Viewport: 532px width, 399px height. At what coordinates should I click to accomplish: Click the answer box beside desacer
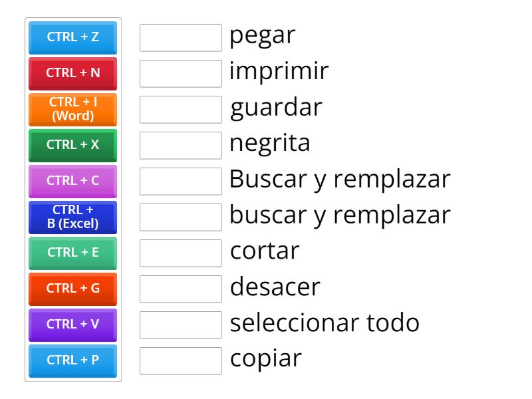point(180,288)
